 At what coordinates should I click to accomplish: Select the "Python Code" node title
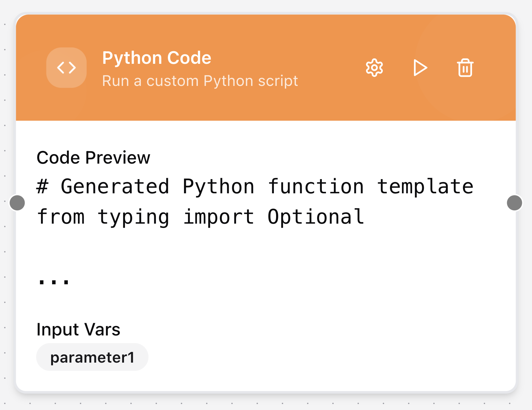157,58
